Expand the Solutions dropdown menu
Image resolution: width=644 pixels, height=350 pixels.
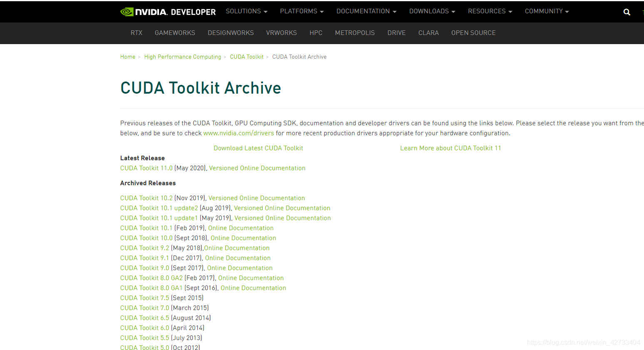246,11
